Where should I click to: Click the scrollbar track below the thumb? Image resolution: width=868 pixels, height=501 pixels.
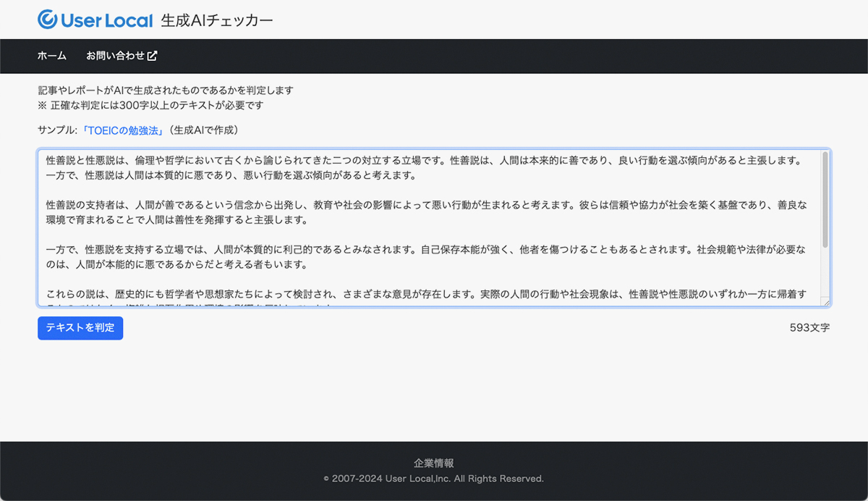click(x=825, y=275)
